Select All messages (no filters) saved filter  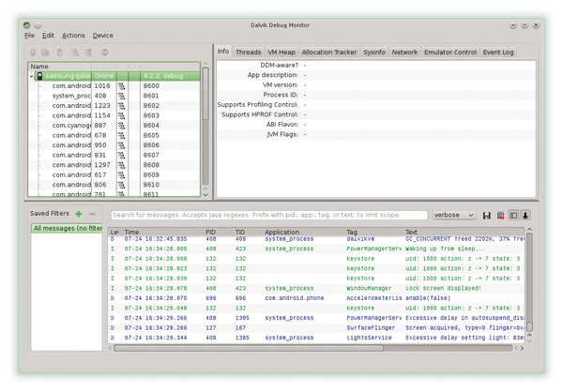tap(68, 228)
